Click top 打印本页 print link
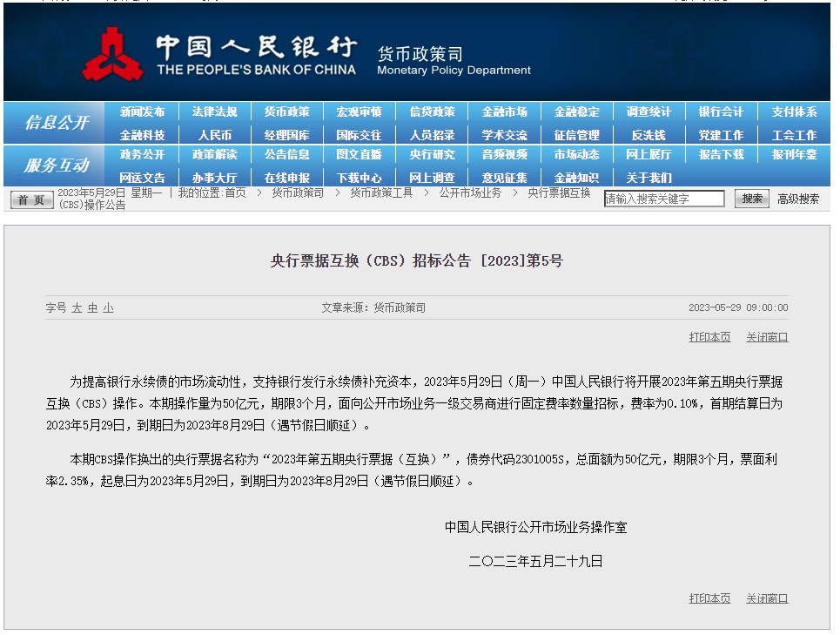 pos(709,337)
